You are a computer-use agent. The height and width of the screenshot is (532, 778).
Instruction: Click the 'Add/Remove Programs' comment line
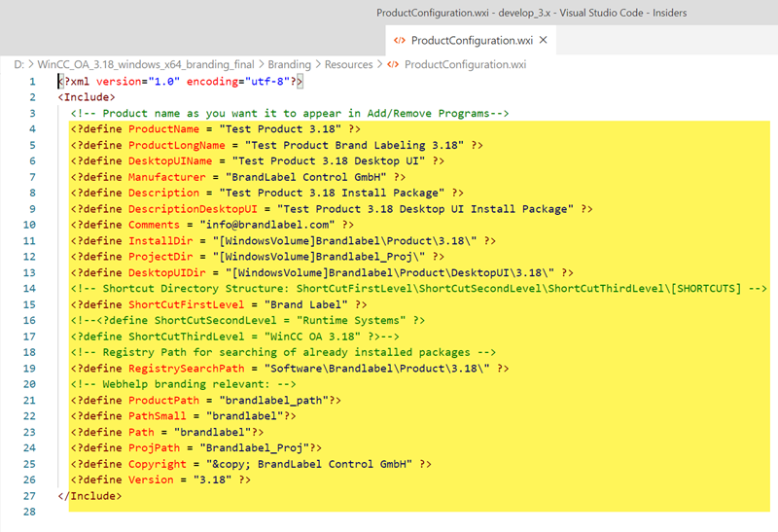[x=290, y=113]
